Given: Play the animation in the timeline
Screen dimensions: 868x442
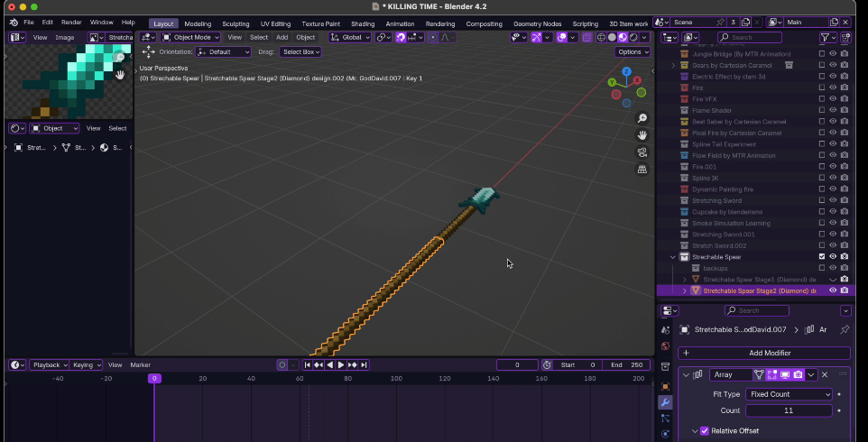Looking at the screenshot, I should click(x=341, y=365).
